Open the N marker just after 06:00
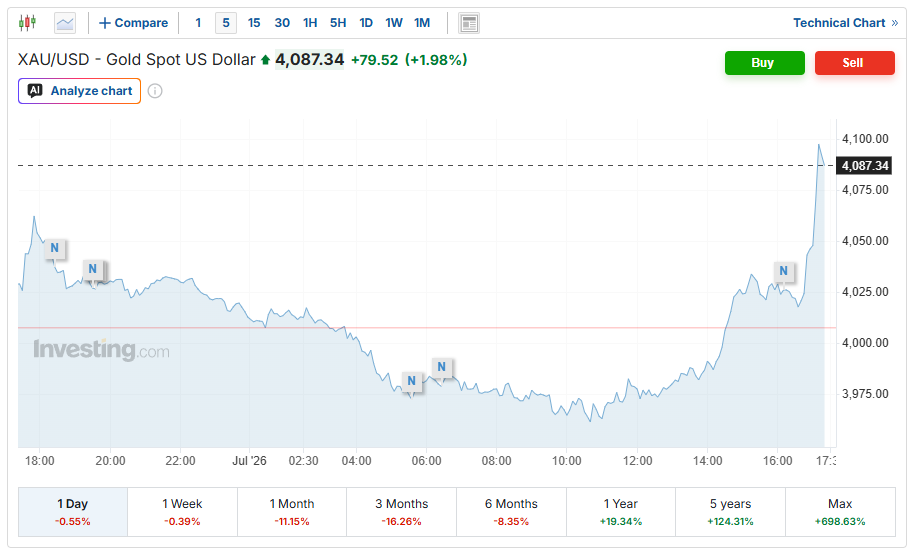Screen dimensions: 908x557 point(441,367)
